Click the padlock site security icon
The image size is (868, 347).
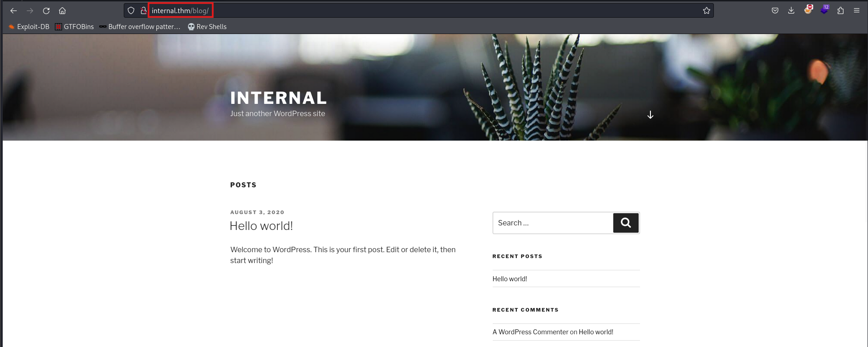(x=143, y=10)
